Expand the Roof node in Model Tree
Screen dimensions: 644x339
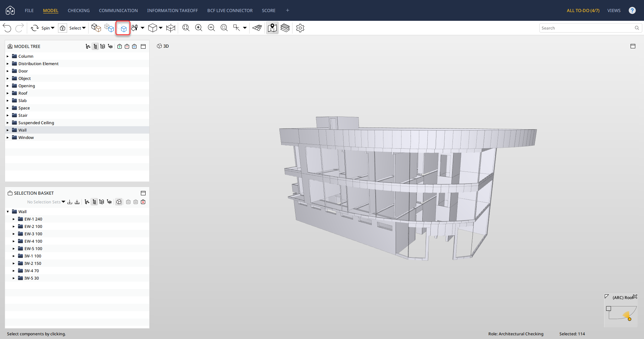click(8, 93)
